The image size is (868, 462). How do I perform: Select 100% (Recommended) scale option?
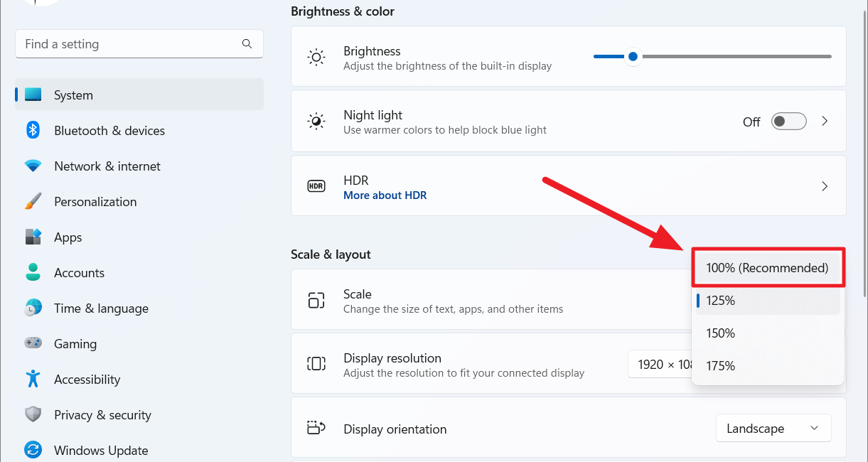point(768,268)
